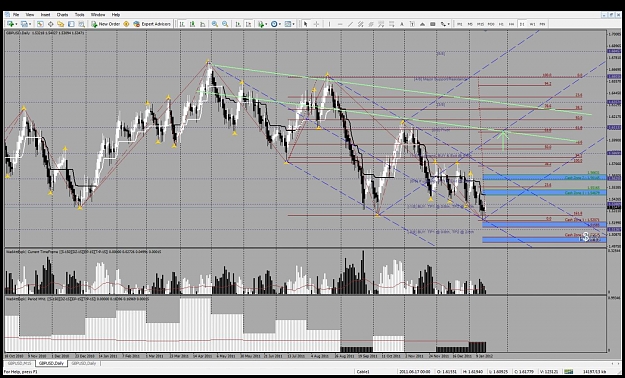Toggle chart Auto Scroll icon
The image size is (625, 378).
click(x=238, y=24)
